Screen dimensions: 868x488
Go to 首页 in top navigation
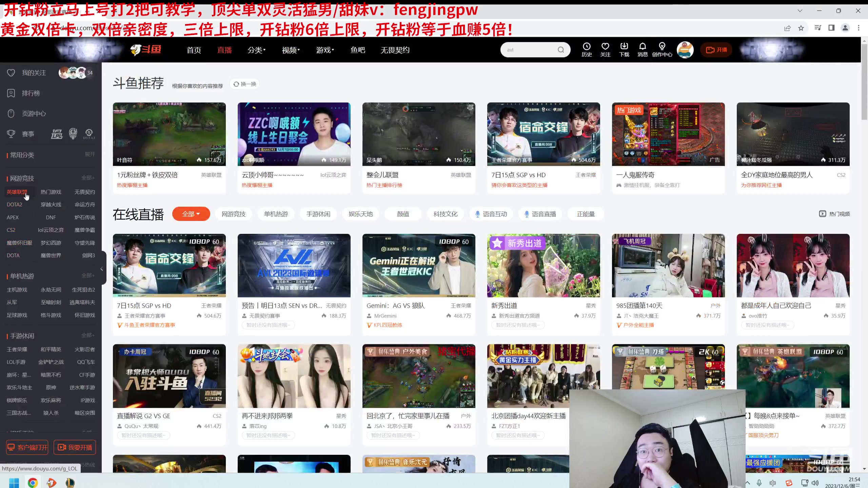point(194,50)
